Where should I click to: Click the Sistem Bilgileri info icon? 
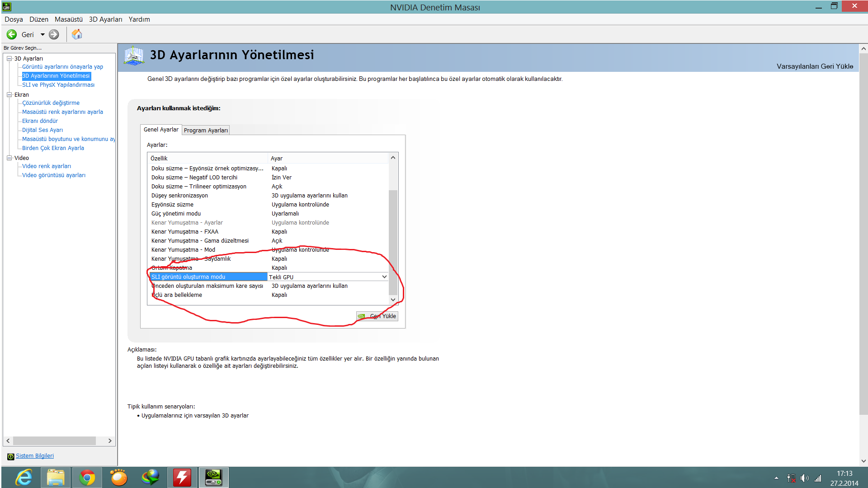click(x=11, y=456)
